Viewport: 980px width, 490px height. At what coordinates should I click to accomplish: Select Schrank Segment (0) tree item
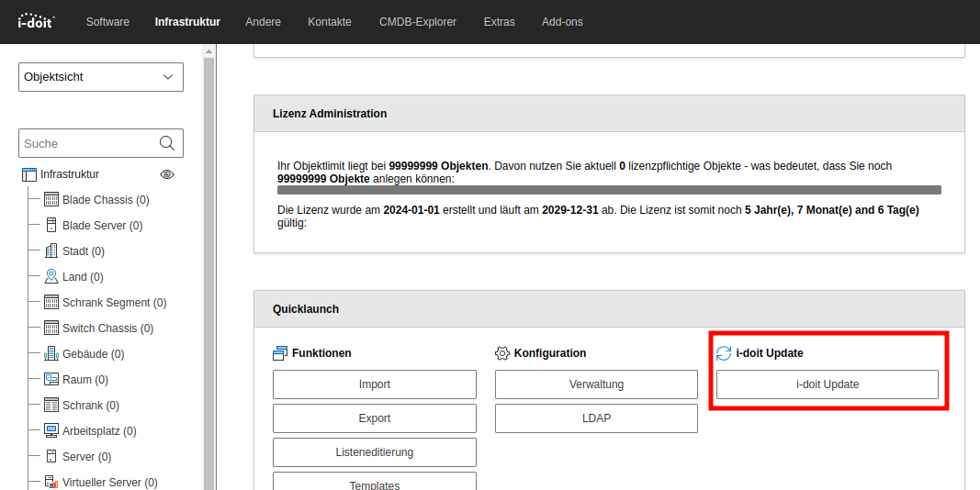tap(115, 302)
